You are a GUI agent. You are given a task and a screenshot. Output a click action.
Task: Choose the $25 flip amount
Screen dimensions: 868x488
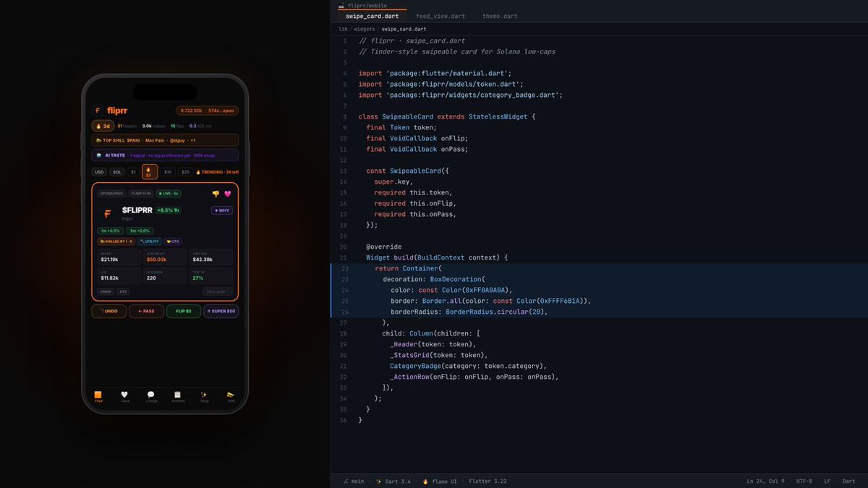185,172
